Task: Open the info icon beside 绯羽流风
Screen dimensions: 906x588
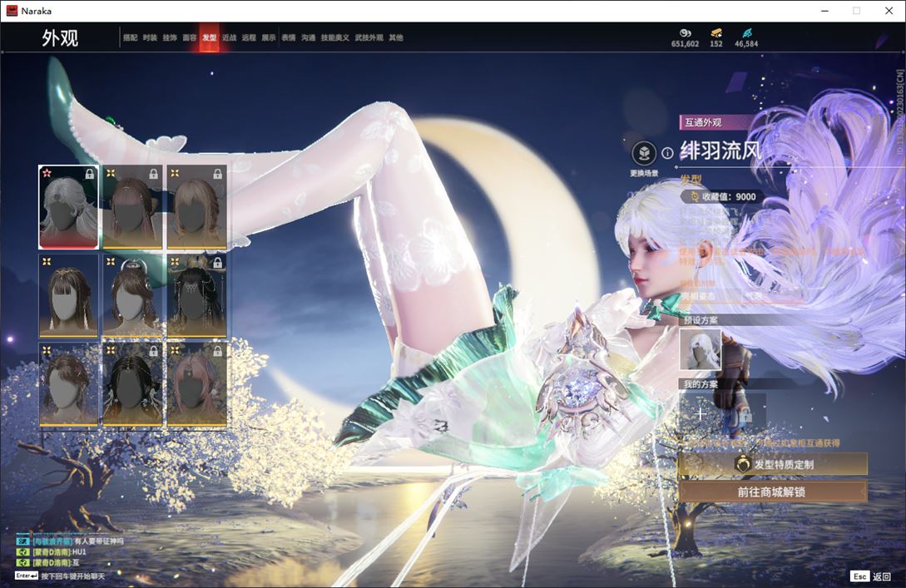Action: click(x=667, y=153)
